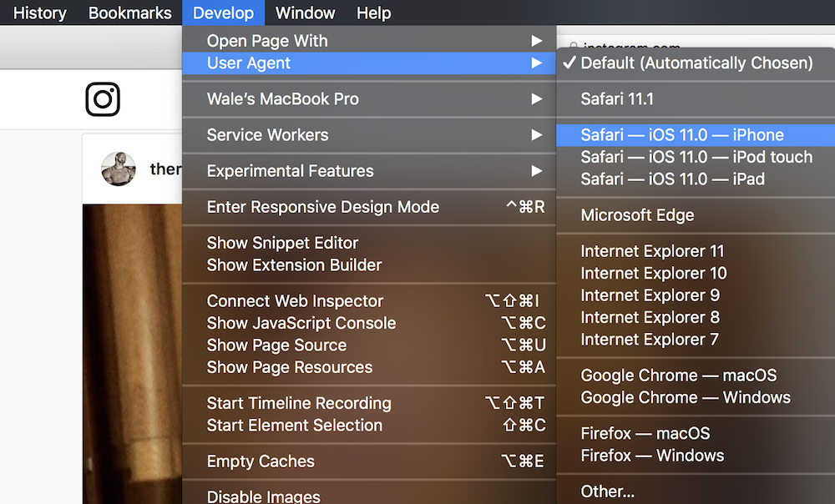Choose Start Timeline Recording
The width and height of the screenshot is (835, 504).
tap(369, 403)
